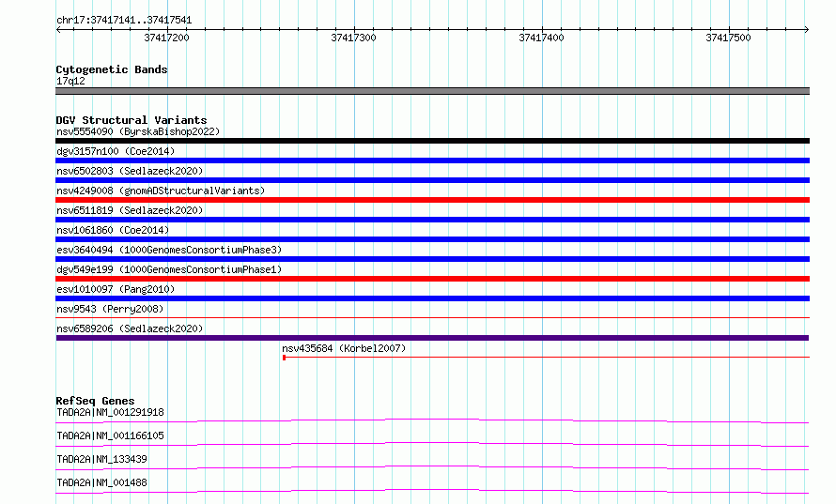Open the nsv5554090 (ByrskaBishop2022) label
The height and width of the screenshot is (504, 836).
click(138, 131)
